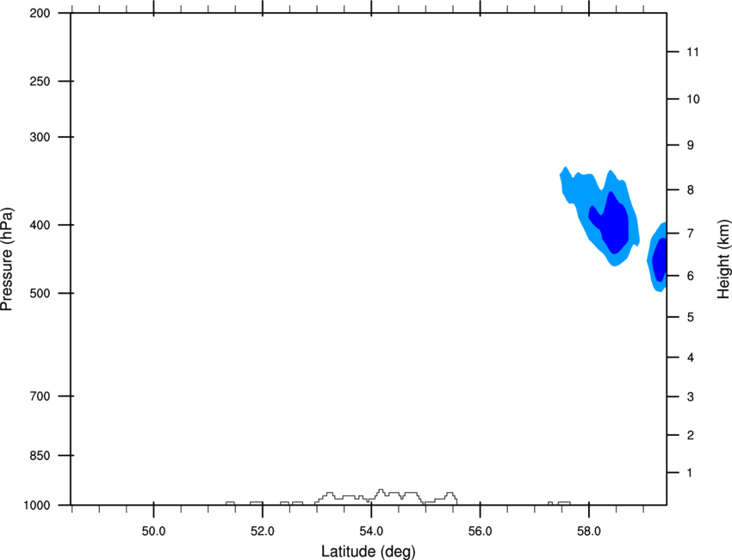Pick the 10 km height label

click(693, 99)
